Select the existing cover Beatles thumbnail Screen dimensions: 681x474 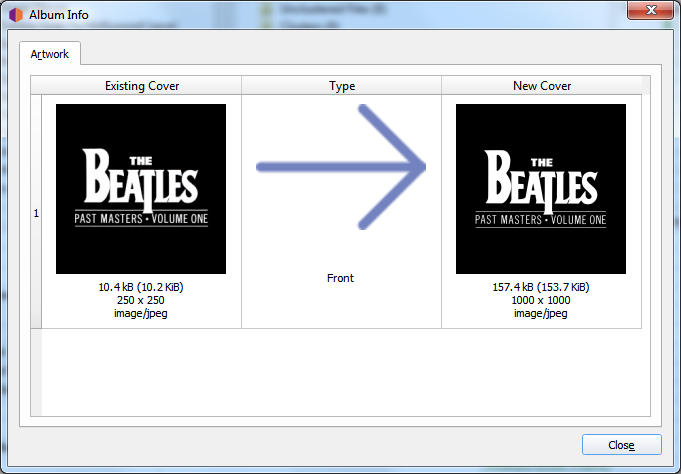(x=141, y=189)
